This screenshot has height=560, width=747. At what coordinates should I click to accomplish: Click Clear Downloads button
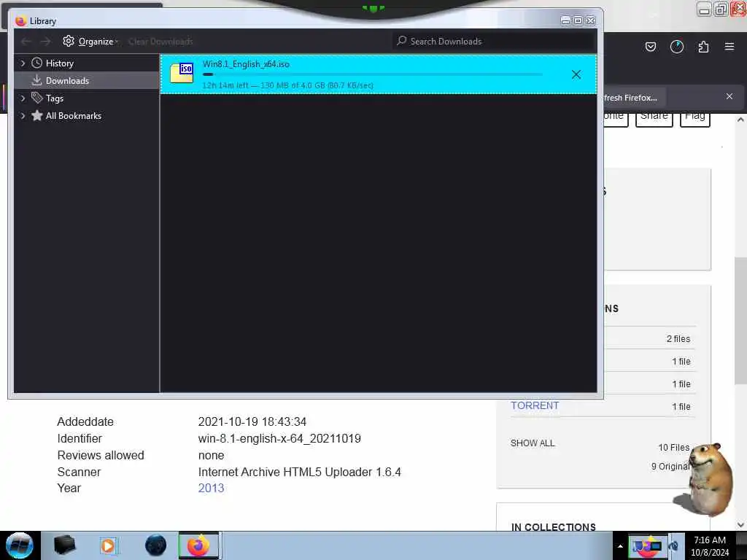pyautogui.click(x=160, y=42)
